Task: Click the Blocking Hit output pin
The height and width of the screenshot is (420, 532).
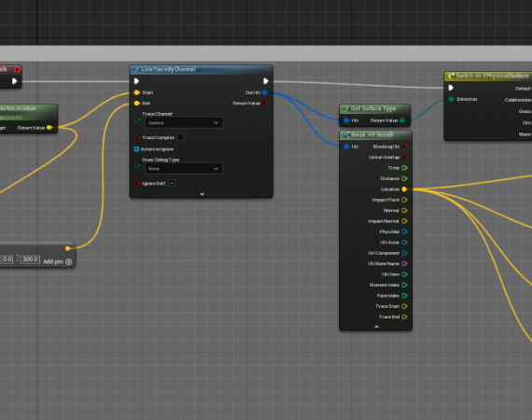Action: pos(404,147)
